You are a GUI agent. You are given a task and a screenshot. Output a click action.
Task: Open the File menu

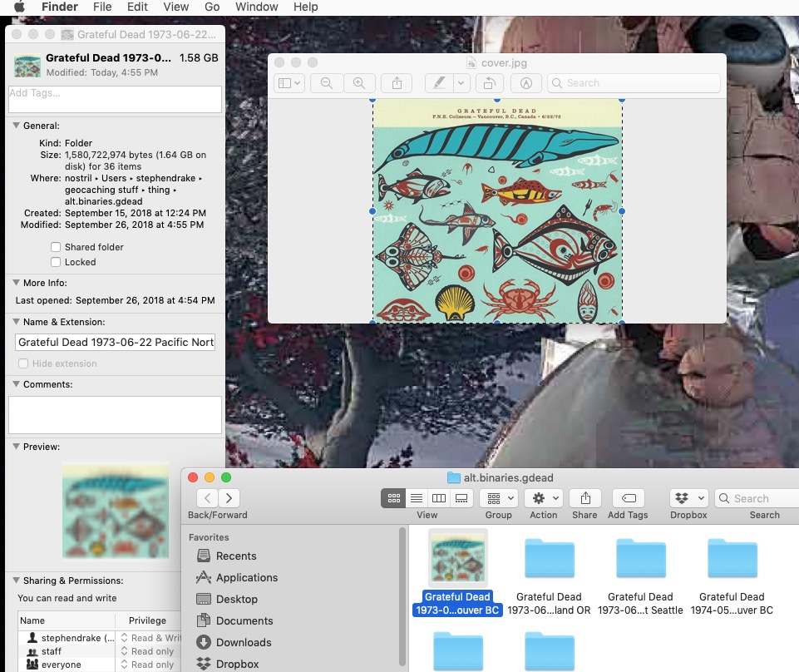tap(102, 7)
